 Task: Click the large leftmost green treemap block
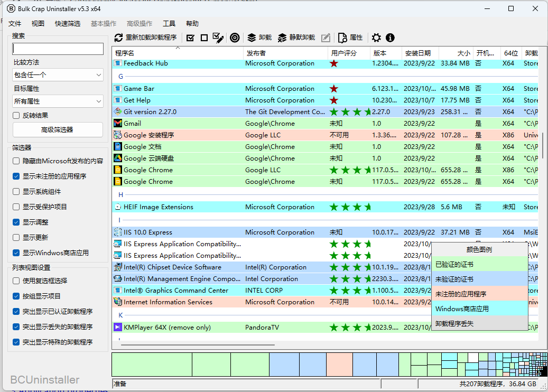[152, 365]
